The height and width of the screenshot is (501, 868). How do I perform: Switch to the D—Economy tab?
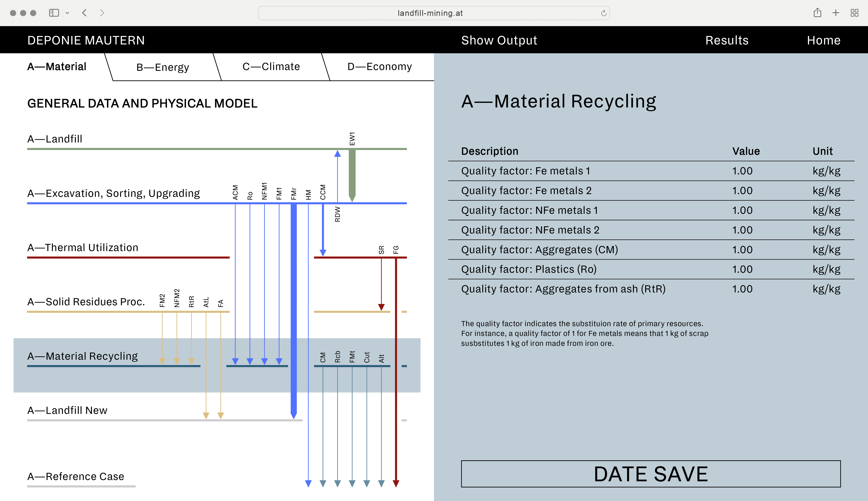coord(380,66)
